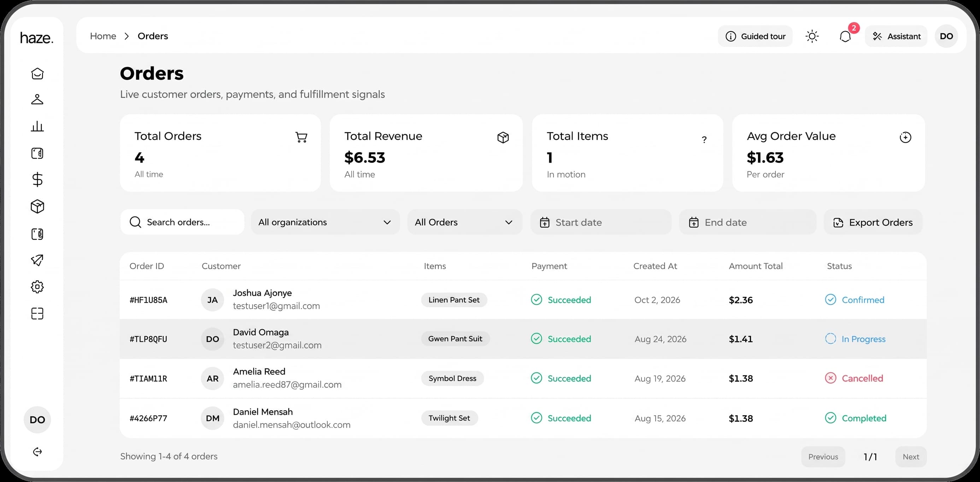Select order #HF1U85A
The image size is (980, 482).
(148, 300)
